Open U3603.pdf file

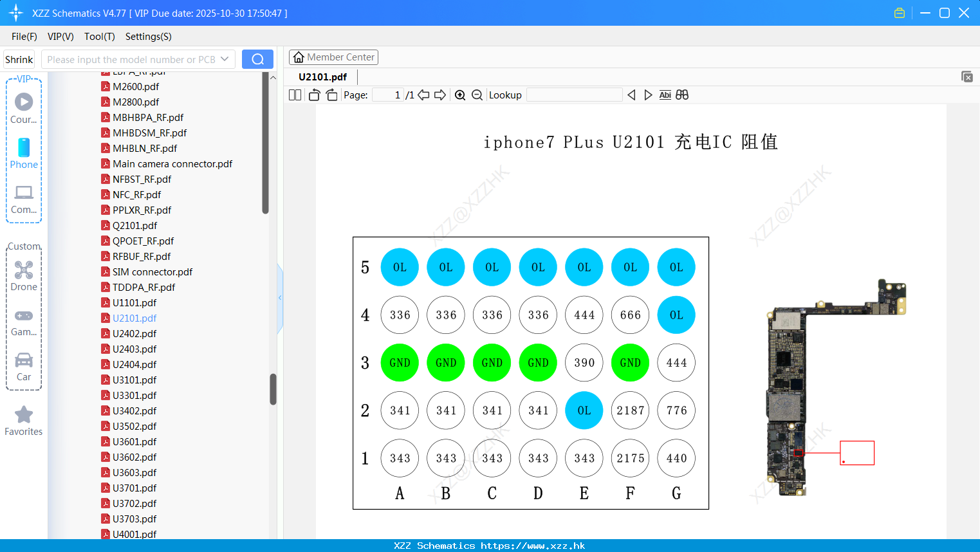click(134, 472)
